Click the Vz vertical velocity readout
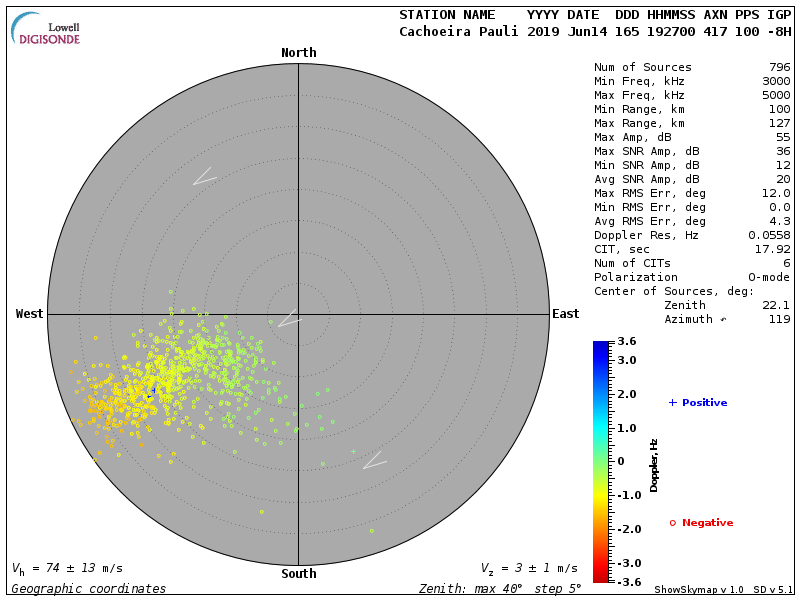 (x=528, y=568)
